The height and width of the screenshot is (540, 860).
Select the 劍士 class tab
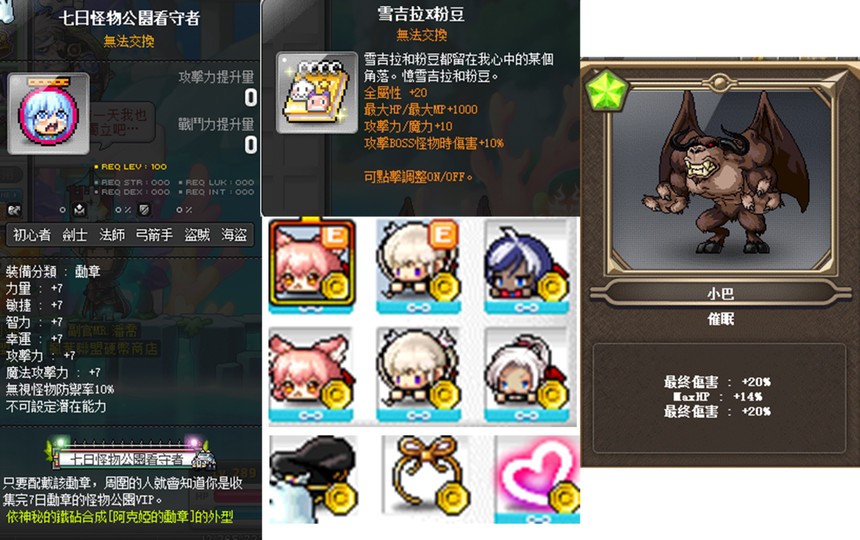75,235
